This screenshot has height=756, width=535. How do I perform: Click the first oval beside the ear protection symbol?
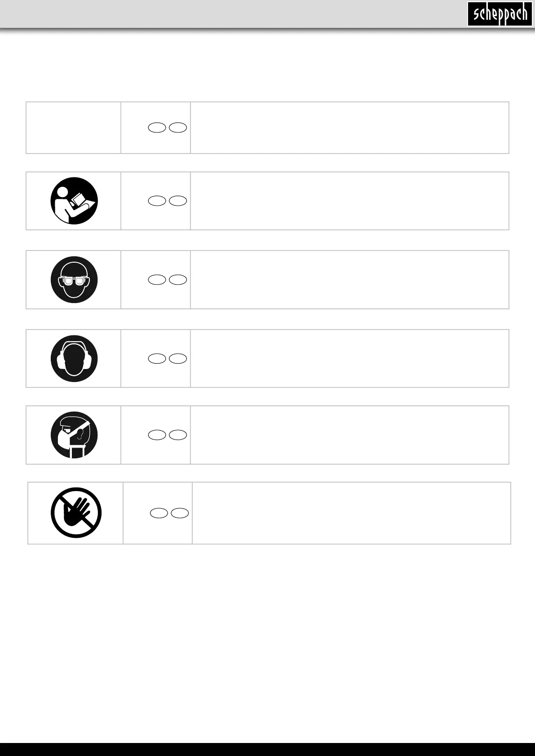click(156, 358)
